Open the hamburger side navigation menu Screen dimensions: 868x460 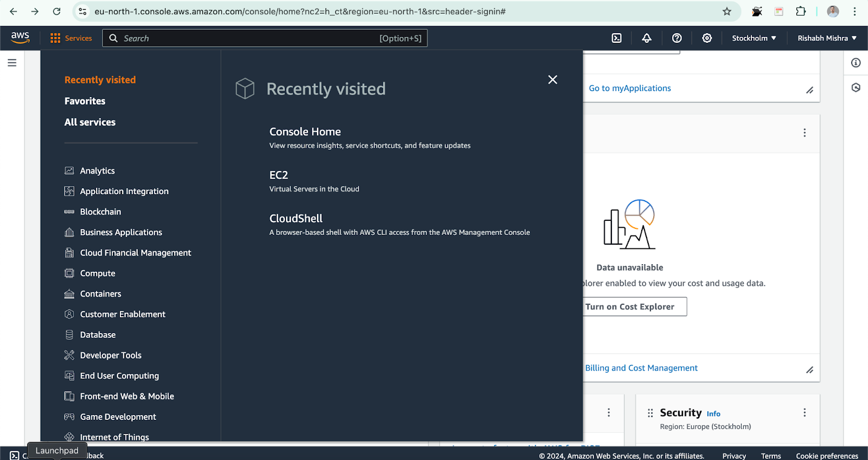point(12,63)
